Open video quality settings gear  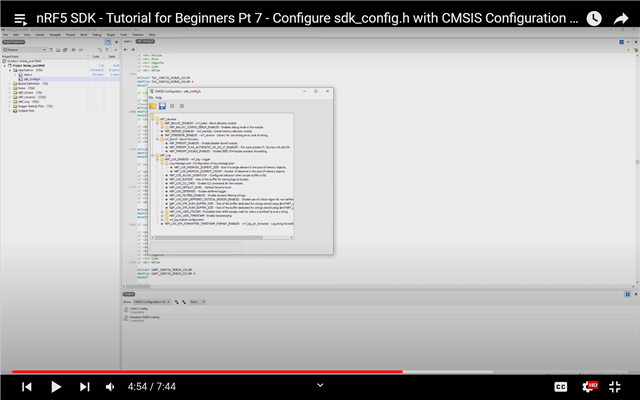(588, 386)
